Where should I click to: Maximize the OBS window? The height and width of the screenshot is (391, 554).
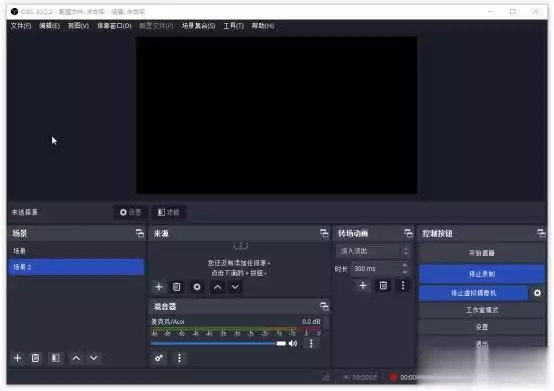pyautogui.click(x=513, y=12)
